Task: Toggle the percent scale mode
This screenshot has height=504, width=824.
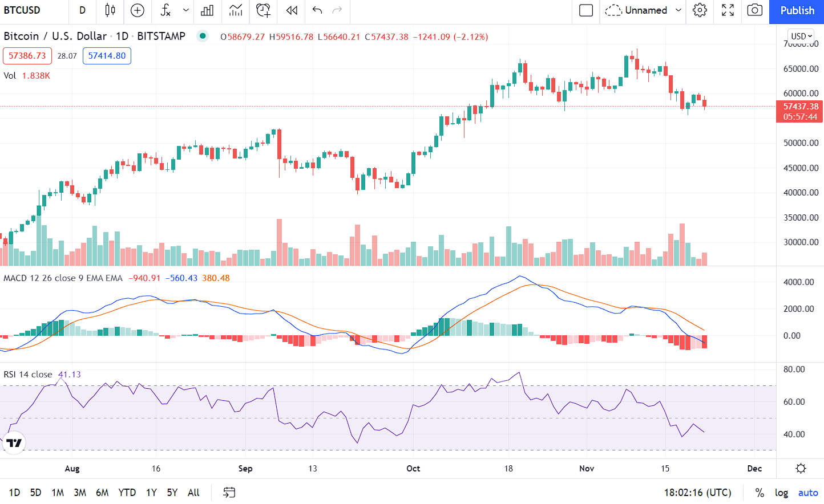Action: 760,493
